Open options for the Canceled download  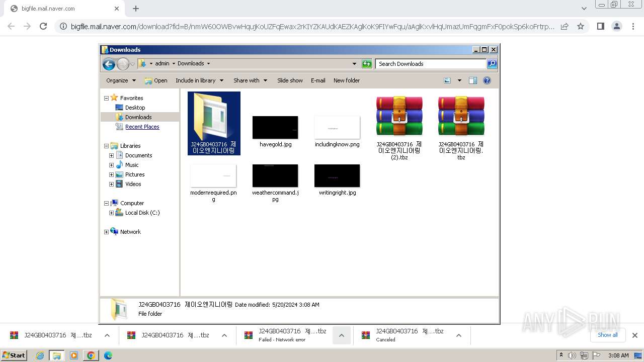coord(458,335)
